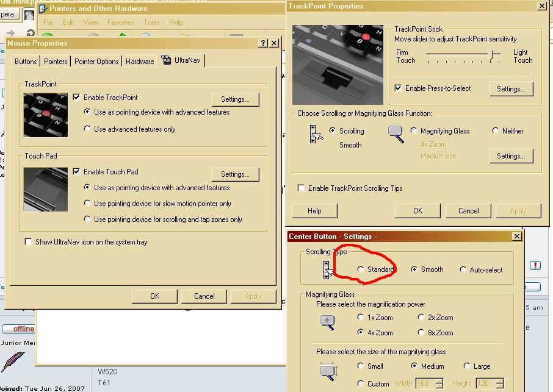
Task: Disable the Enable TrackPoint checkbox
Action: pos(76,98)
